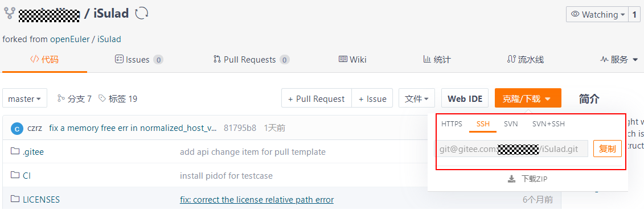Image resolution: width=644 pixels, height=214 pixels.
Task: Click the git clone URL field
Action: [x=512, y=149]
